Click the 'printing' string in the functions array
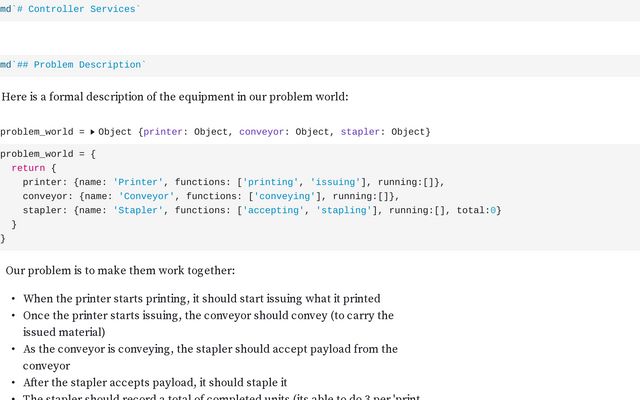 coord(270,182)
